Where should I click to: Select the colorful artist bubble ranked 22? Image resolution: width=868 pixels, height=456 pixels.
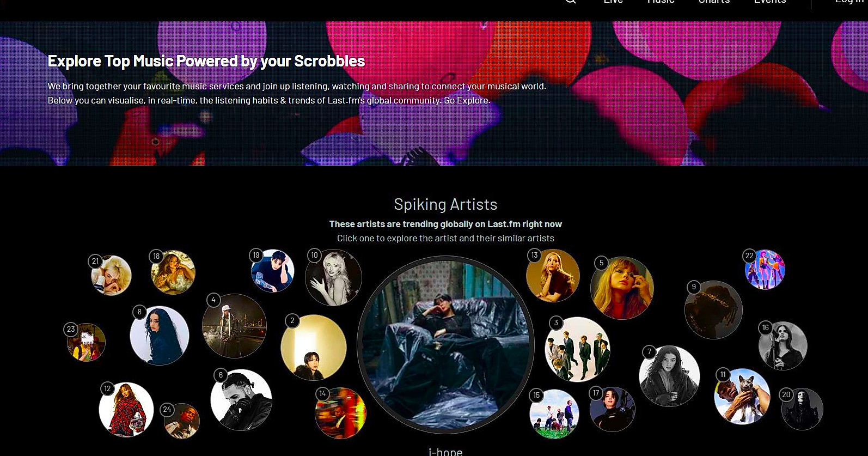pyautogui.click(x=765, y=270)
